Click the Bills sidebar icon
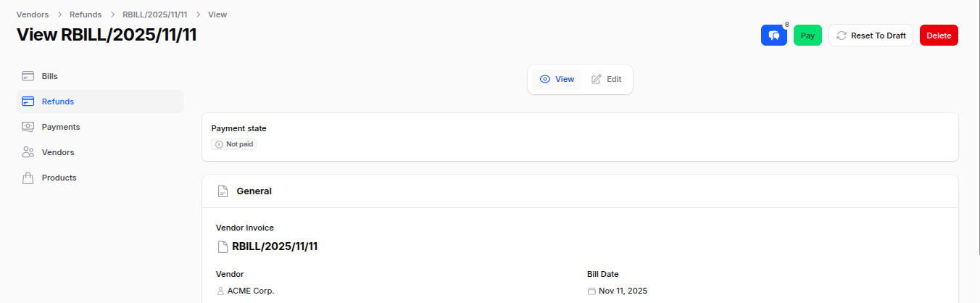980x303 pixels. (28, 76)
